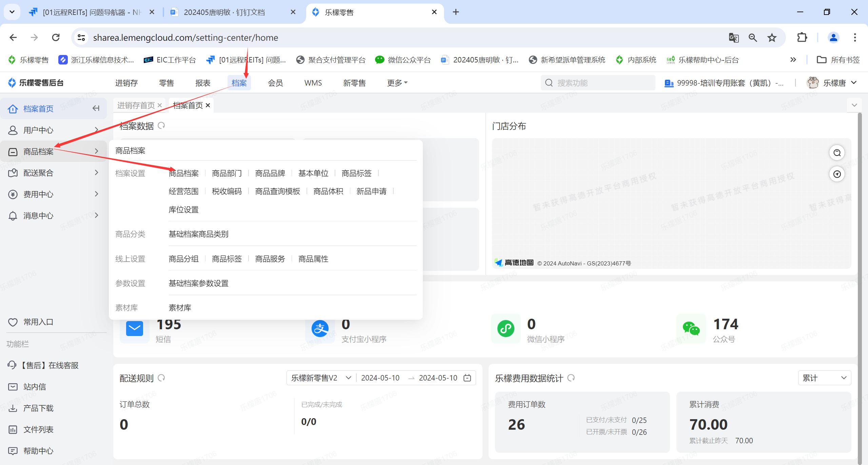This screenshot has height=465, width=868.
Task: Open 商品品牌 link
Action: point(270,173)
